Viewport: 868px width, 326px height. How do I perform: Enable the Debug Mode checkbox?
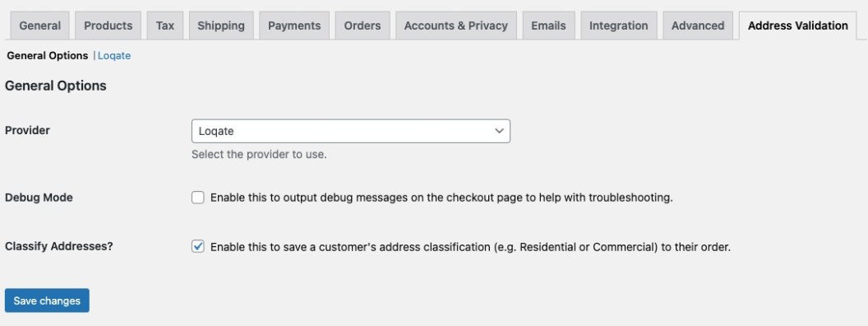[x=197, y=198]
